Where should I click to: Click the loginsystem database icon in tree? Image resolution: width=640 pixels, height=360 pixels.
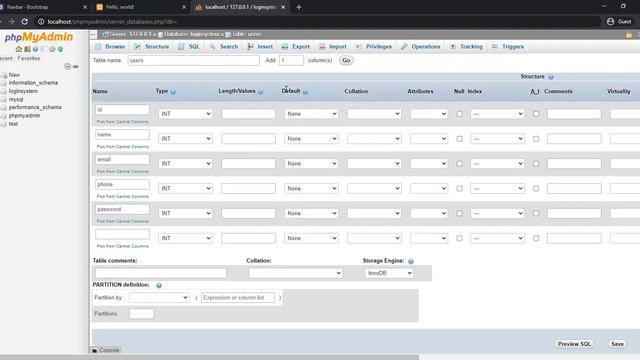click(4, 91)
